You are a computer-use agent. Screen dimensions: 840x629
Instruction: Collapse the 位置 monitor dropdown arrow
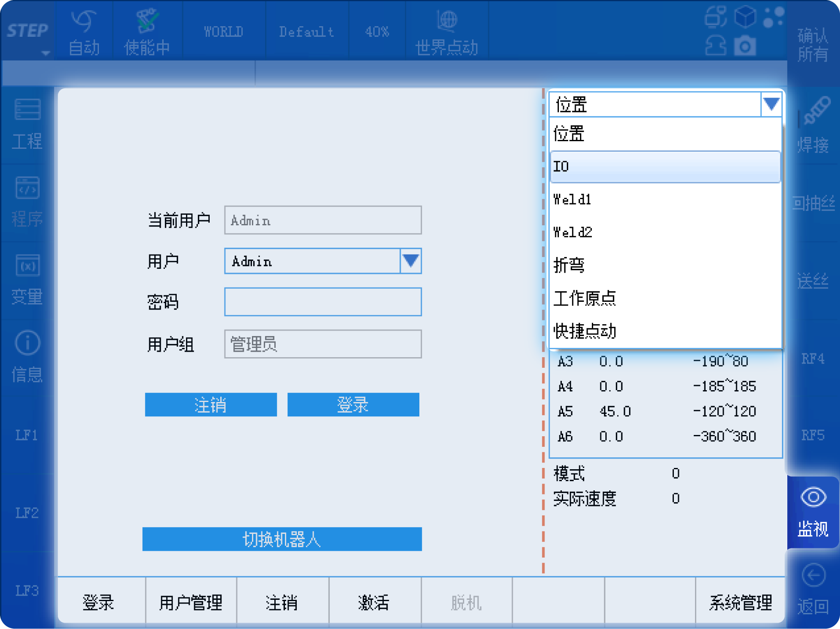771,104
